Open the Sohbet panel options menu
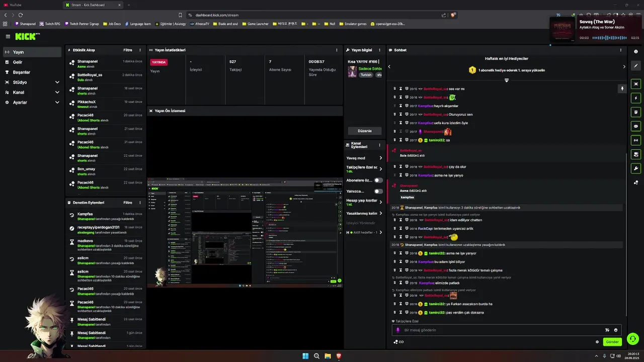 pyautogui.click(x=620, y=50)
